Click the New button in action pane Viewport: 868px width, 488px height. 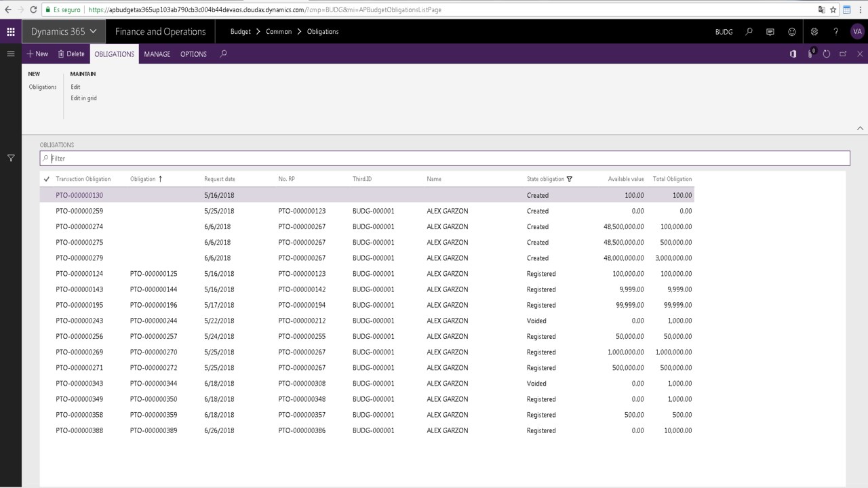click(37, 54)
